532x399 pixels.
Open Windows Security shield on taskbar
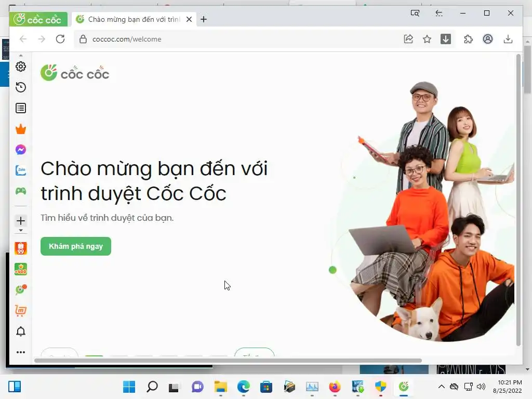click(381, 387)
